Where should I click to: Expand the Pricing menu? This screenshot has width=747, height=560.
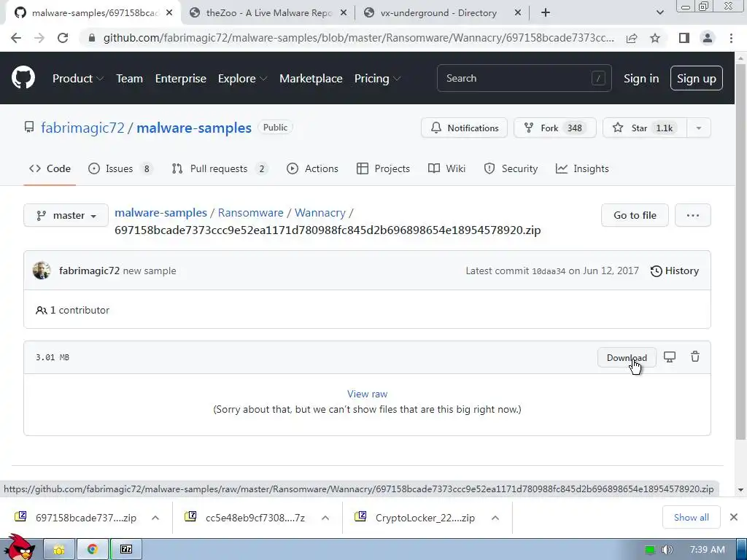pos(377,79)
